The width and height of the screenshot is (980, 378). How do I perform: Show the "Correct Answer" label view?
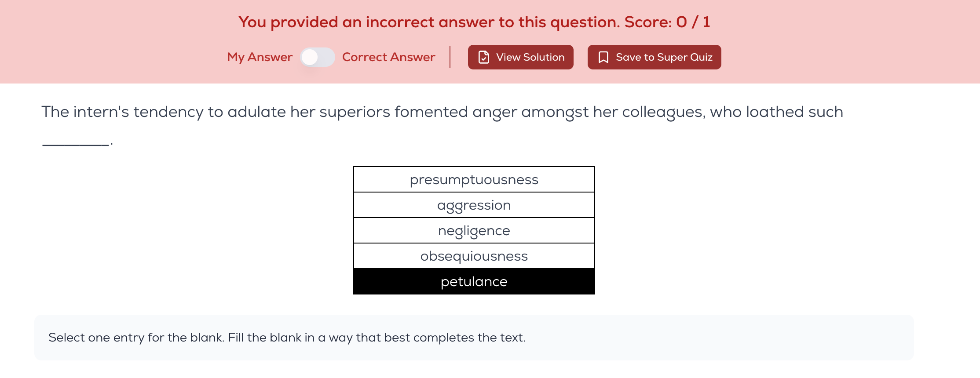pyautogui.click(x=388, y=57)
